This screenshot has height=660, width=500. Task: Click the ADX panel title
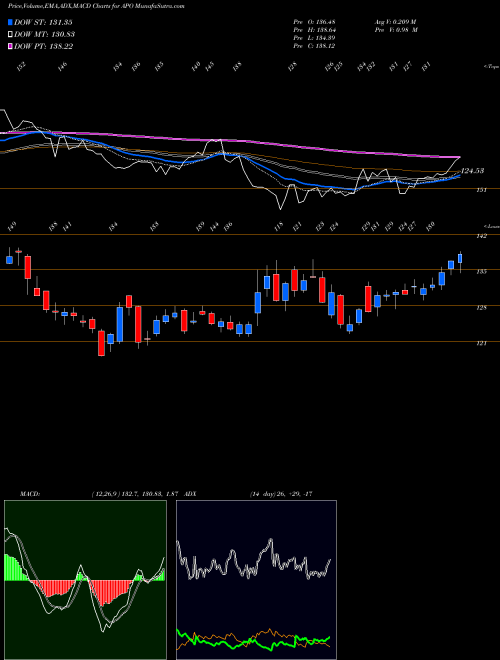[190, 494]
